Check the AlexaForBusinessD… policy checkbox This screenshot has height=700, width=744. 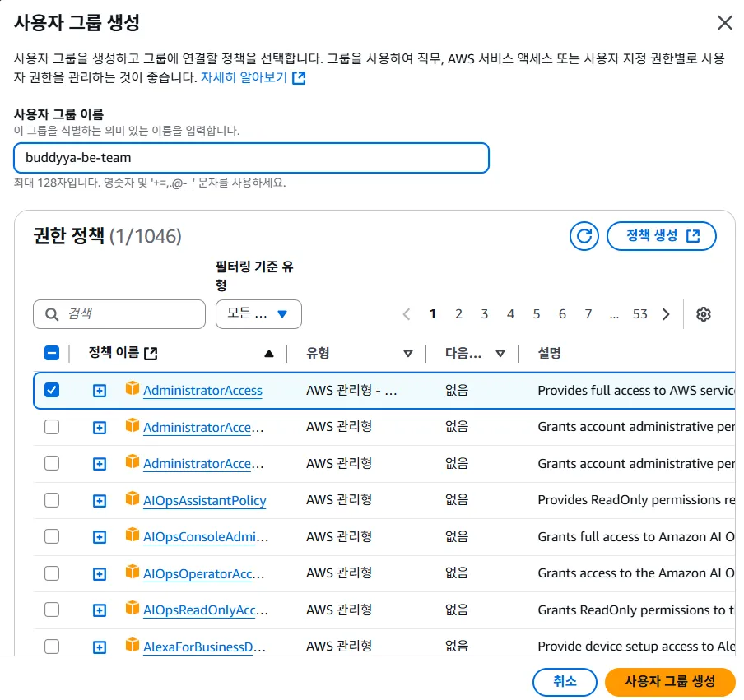pyautogui.click(x=52, y=646)
